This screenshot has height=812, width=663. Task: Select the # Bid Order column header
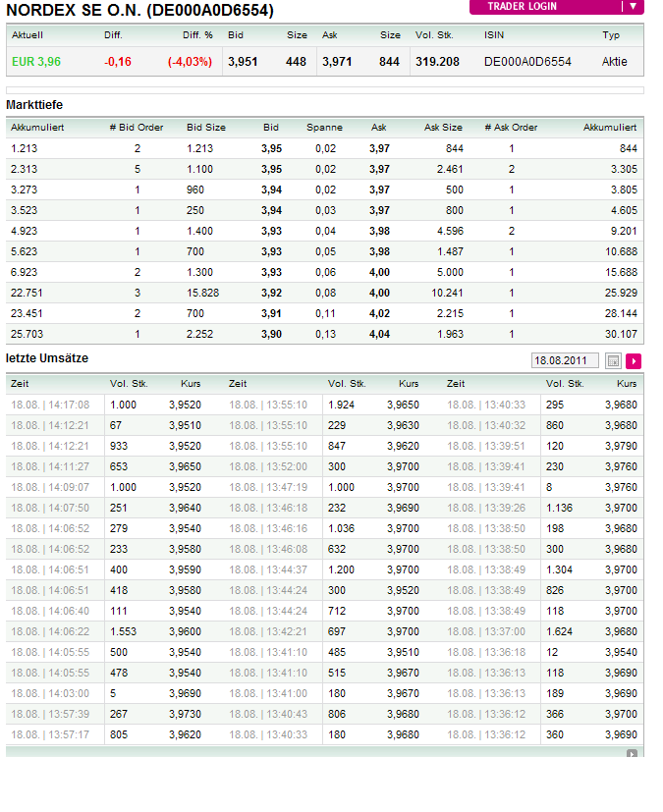(x=137, y=128)
